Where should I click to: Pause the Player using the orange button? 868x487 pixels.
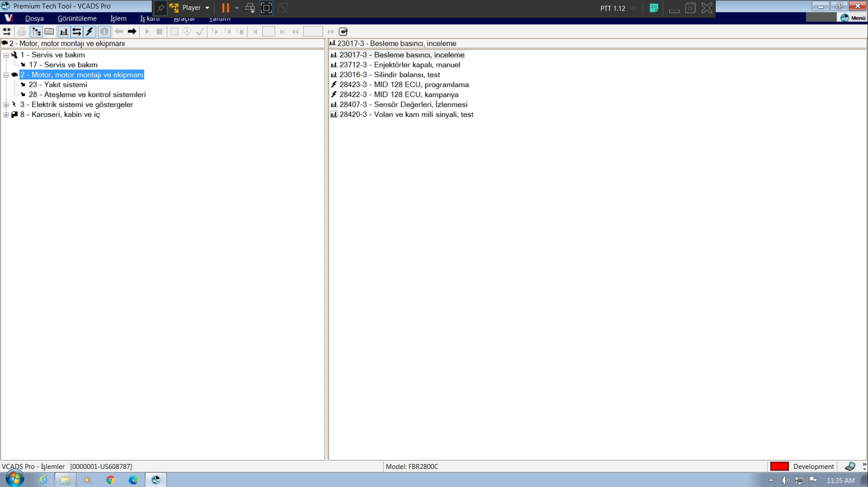click(x=225, y=8)
